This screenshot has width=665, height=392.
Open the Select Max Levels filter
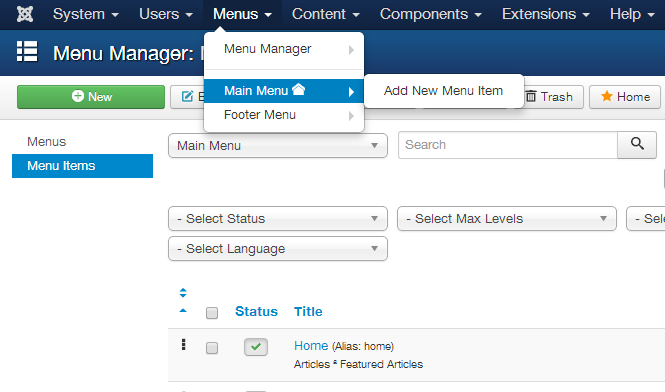click(507, 218)
